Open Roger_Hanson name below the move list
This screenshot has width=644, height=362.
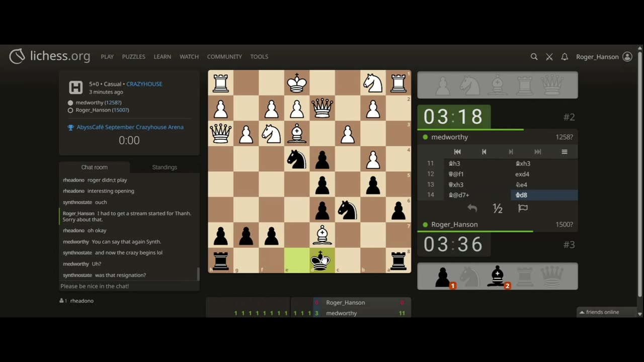(x=454, y=224)
